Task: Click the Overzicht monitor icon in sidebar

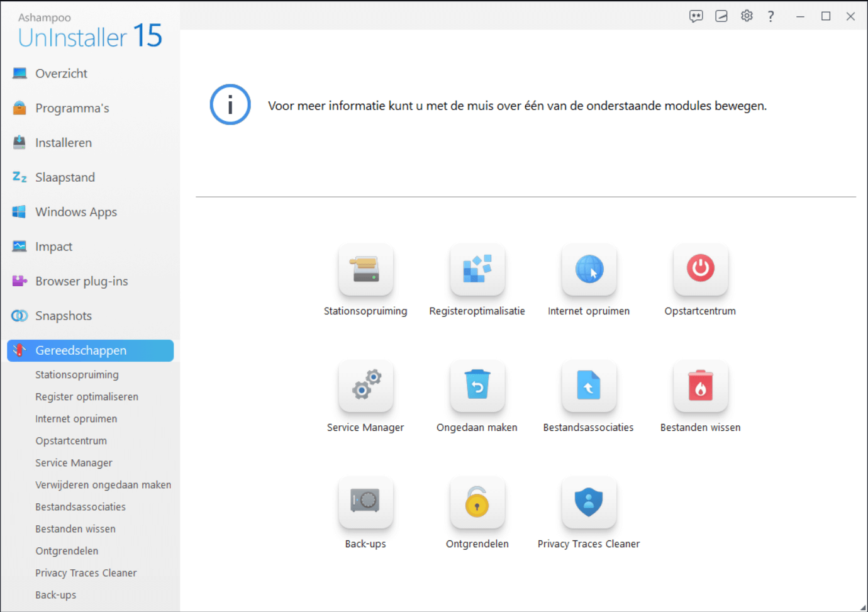Action: (19, 73)
